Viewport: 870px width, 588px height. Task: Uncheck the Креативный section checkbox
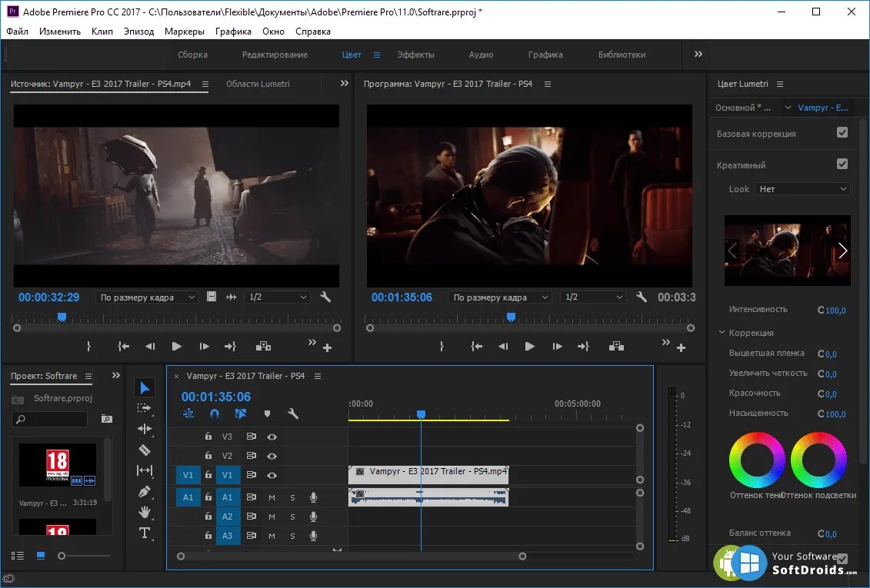pos(842,164)
